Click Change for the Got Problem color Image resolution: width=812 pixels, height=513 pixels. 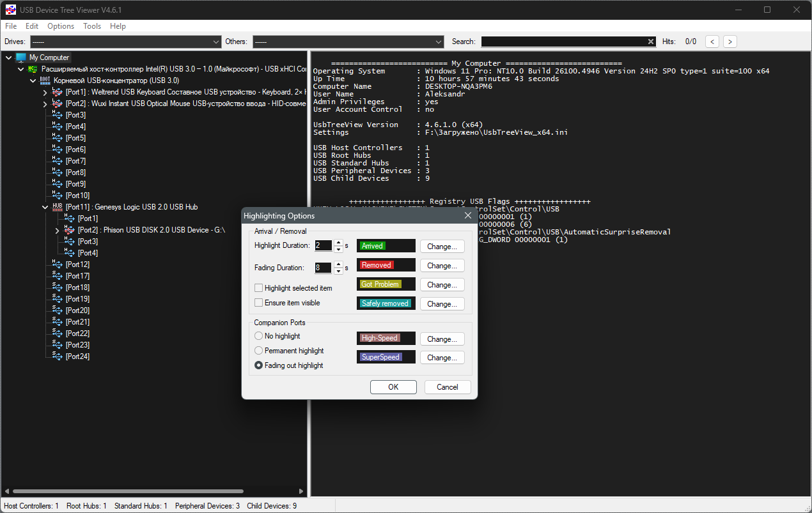[442, 284]
